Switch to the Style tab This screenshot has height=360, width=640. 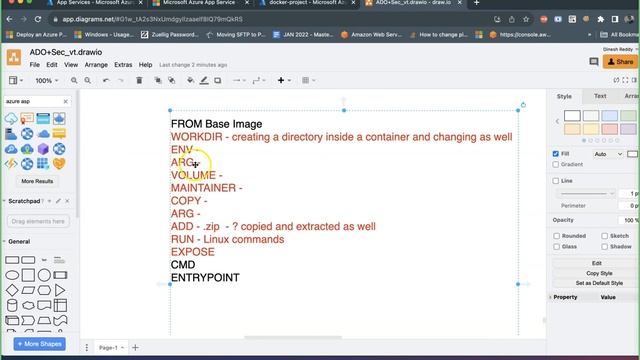pos(564,96)
